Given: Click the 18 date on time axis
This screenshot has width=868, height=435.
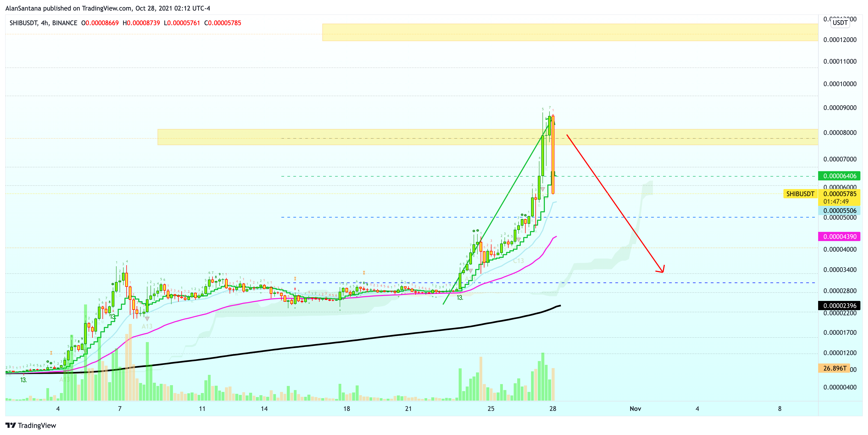Looking at the screenshot, I should point(347,408).
